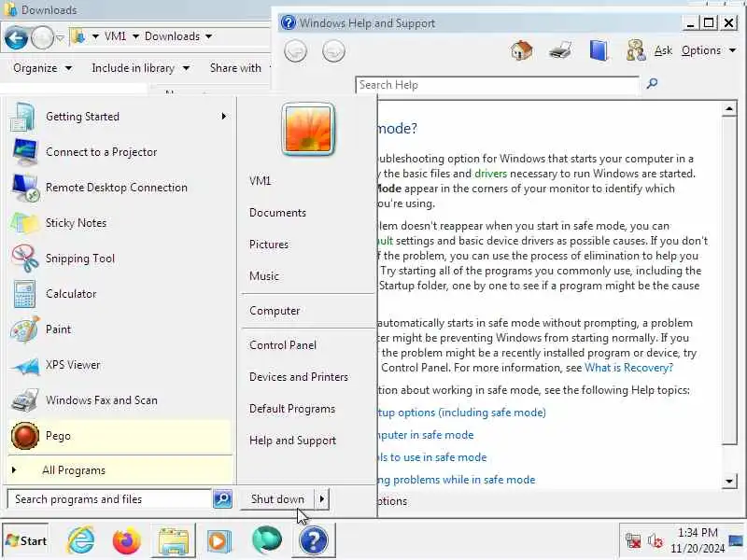Open Paint application
This screenshot has width=747, height=560.
(120, 329)
